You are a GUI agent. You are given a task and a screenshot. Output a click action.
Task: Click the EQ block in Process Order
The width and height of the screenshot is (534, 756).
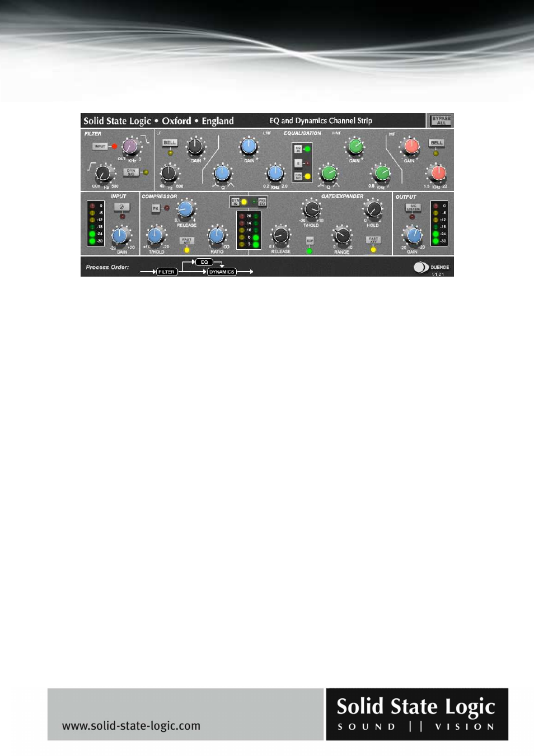pyautogui.click(x=204, y=262)
